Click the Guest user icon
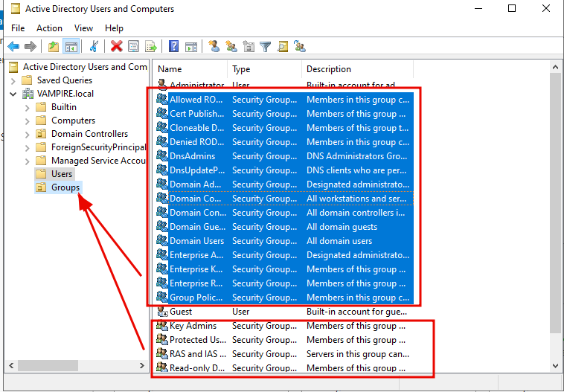Screen dimensions: 564x392 tap(162, 312)
